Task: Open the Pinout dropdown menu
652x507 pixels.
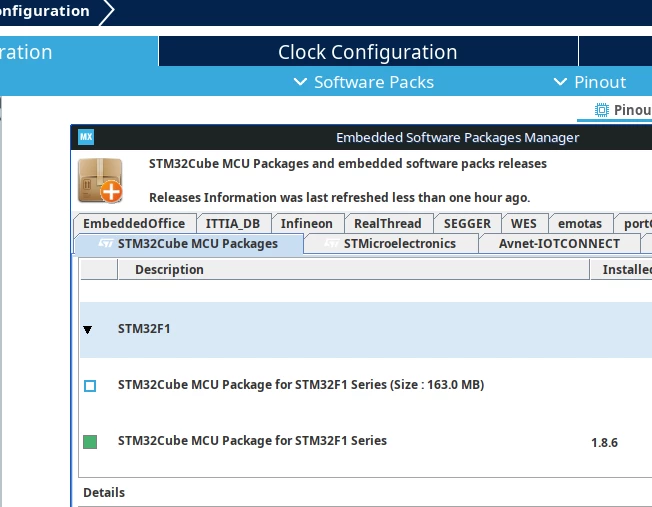Action: point(590,82)
